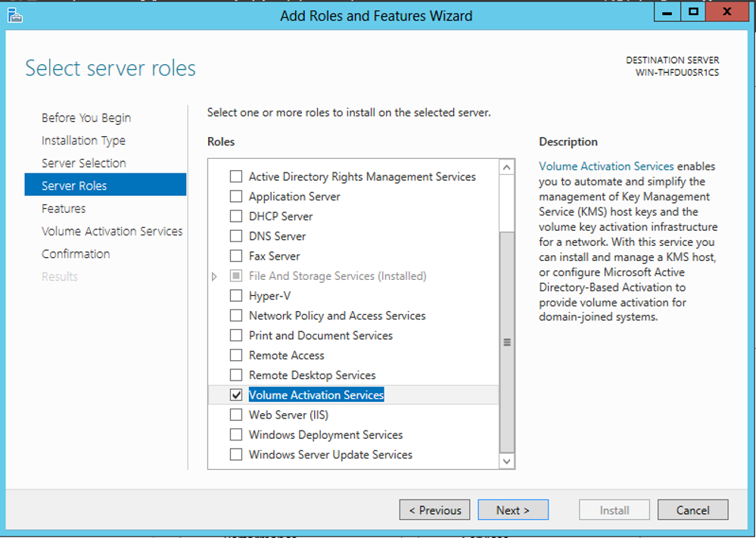Open the Confirmation step in sidebar
756x538 pixels.
(x=76, y=253)
